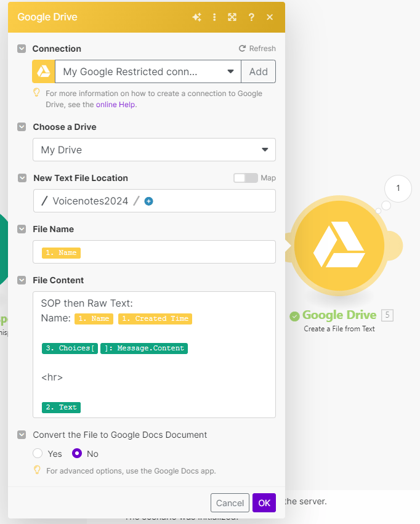Collapse the New Text File Location arrow

[22, 178]
